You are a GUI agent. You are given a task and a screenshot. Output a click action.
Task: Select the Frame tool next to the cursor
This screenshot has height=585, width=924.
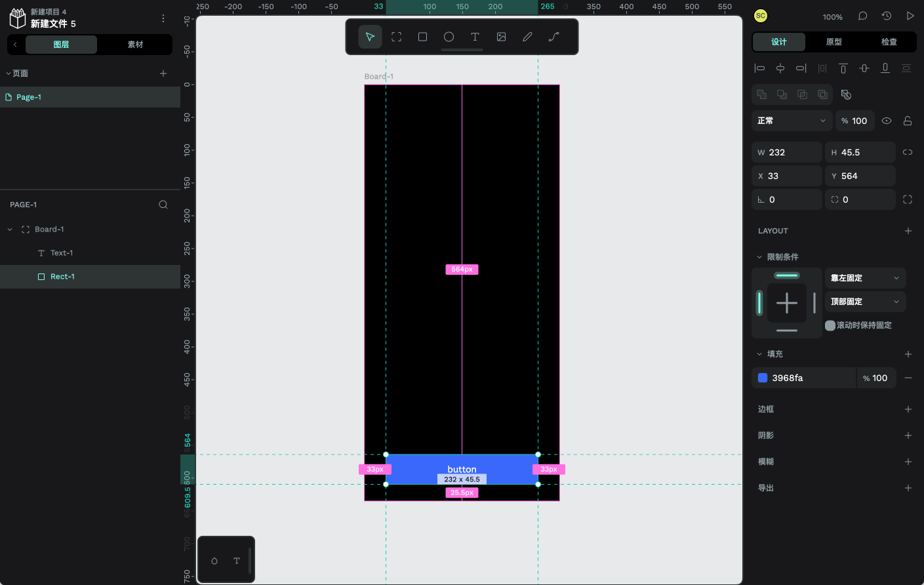tap(396, 37)
